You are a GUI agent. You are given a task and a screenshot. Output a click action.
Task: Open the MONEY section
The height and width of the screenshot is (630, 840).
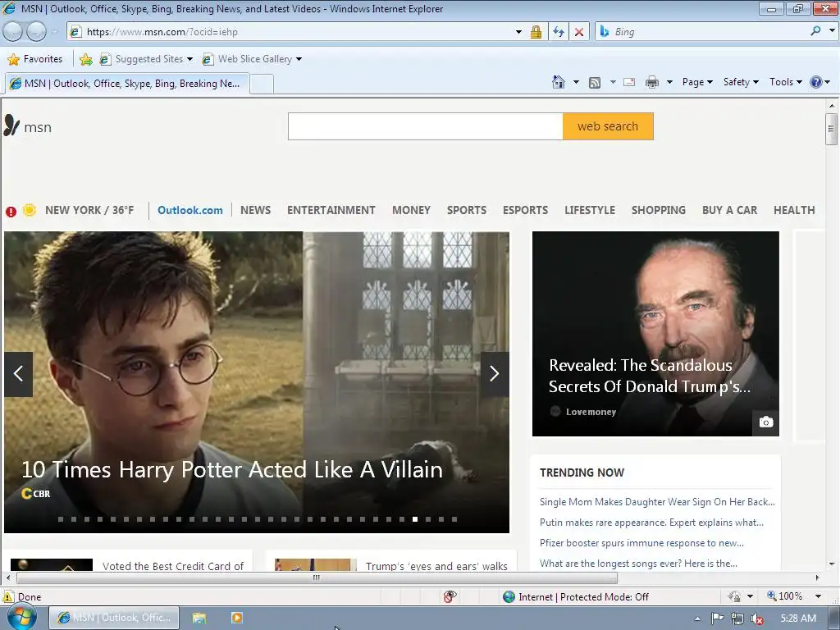click(x=411, y=210)
